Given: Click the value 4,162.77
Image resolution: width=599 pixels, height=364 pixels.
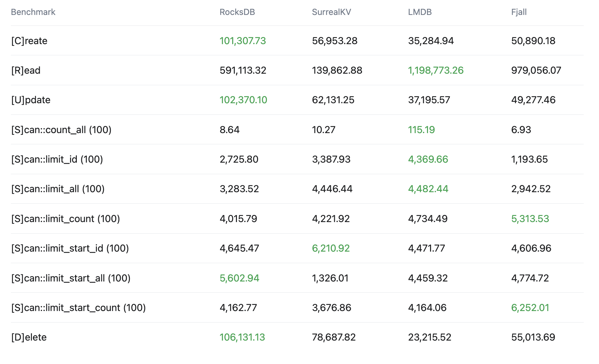Looking at the screenshot, I should [238, 308].
